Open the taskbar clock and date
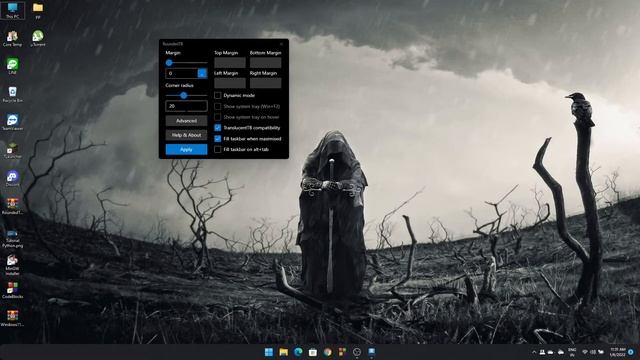 click(x=617, y=352)
